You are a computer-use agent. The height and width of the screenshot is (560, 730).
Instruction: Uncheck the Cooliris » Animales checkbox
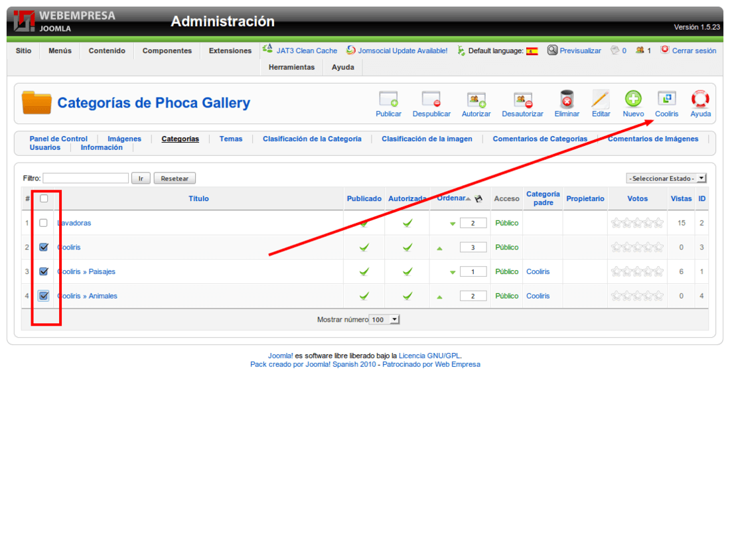(43, 296)
